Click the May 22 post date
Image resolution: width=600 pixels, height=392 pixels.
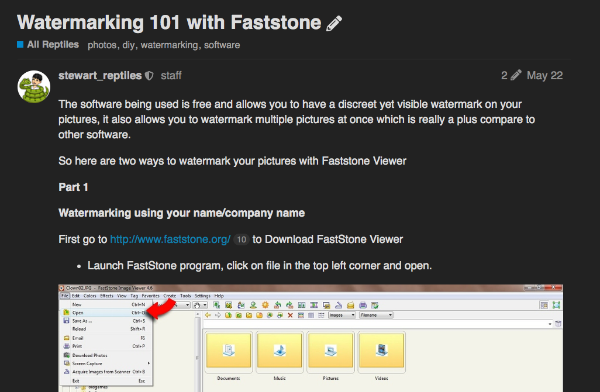point(545,75)
